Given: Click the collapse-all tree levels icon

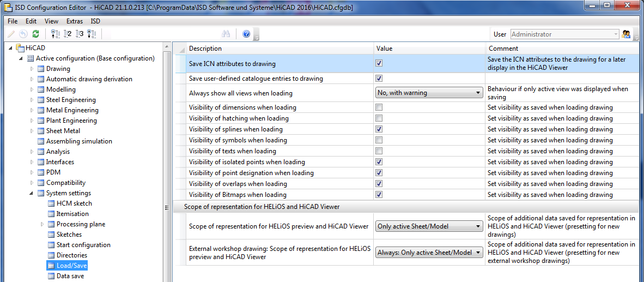Looking at the screenshot, I should [54, 34].
